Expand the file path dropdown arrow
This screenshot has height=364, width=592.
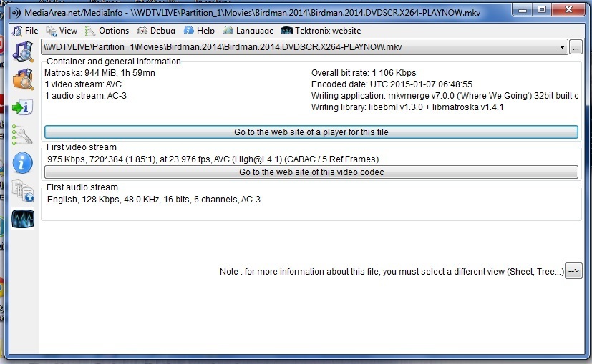(562, 47)
